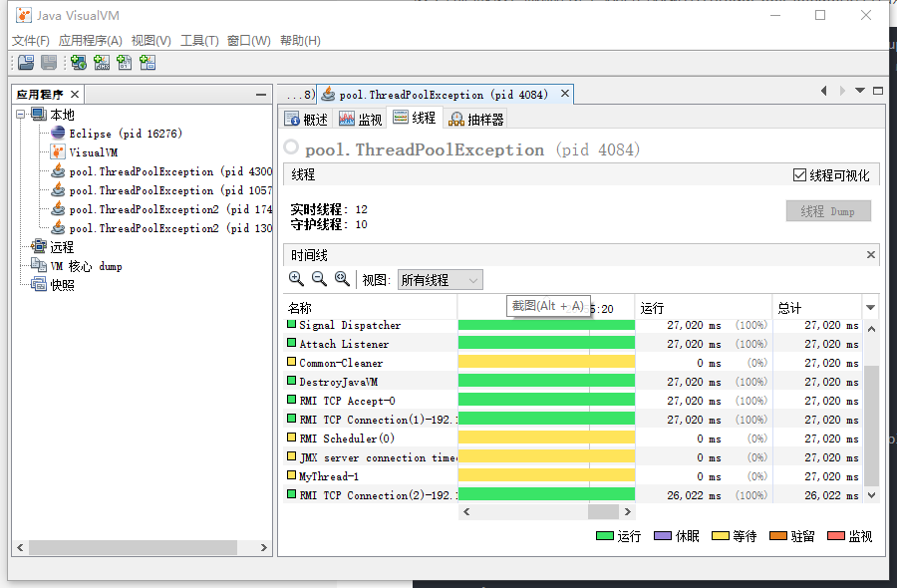Open the 文件(F) menu

31,41
